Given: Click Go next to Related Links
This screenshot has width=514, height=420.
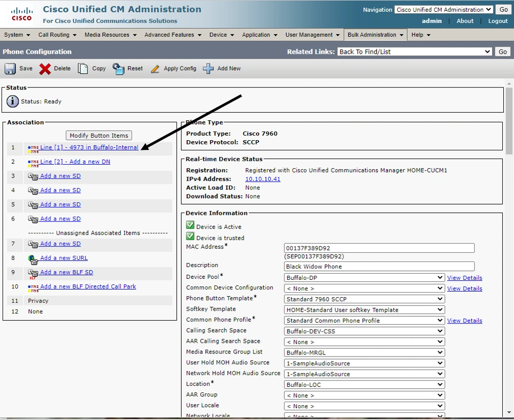Looking at the screenshot, I should point(503,52).
